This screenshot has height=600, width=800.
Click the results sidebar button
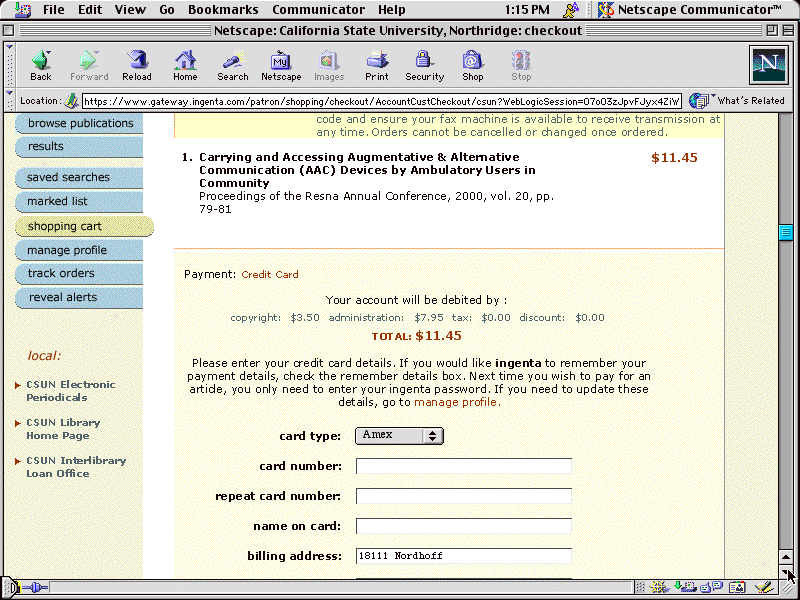point(79,146)
